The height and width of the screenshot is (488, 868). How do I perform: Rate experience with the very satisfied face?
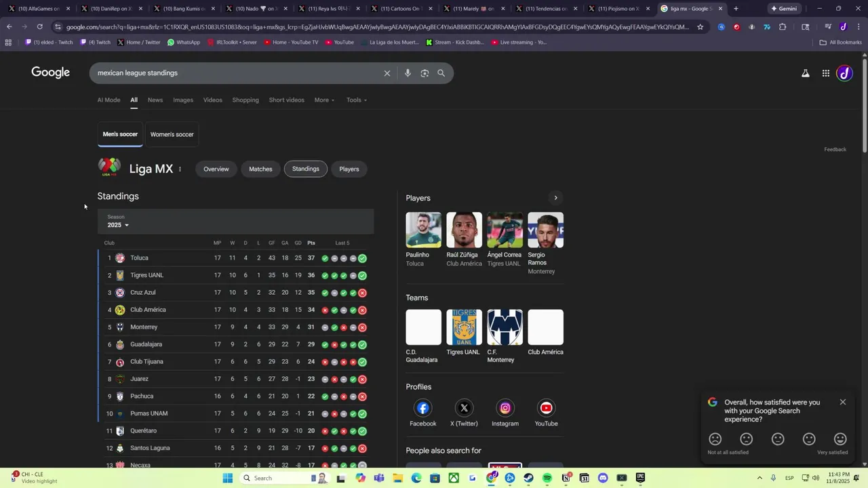[840, 439]
